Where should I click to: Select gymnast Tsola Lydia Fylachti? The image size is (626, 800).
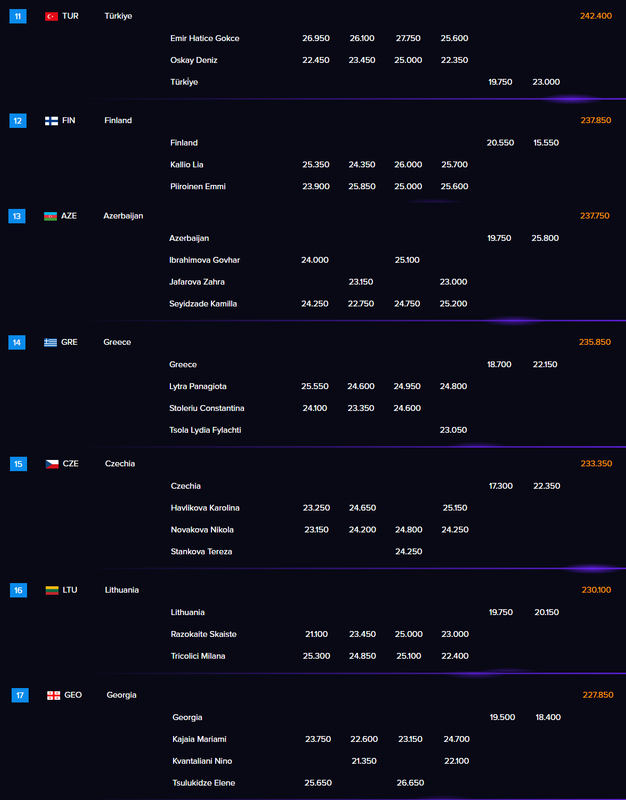point(205,431)
